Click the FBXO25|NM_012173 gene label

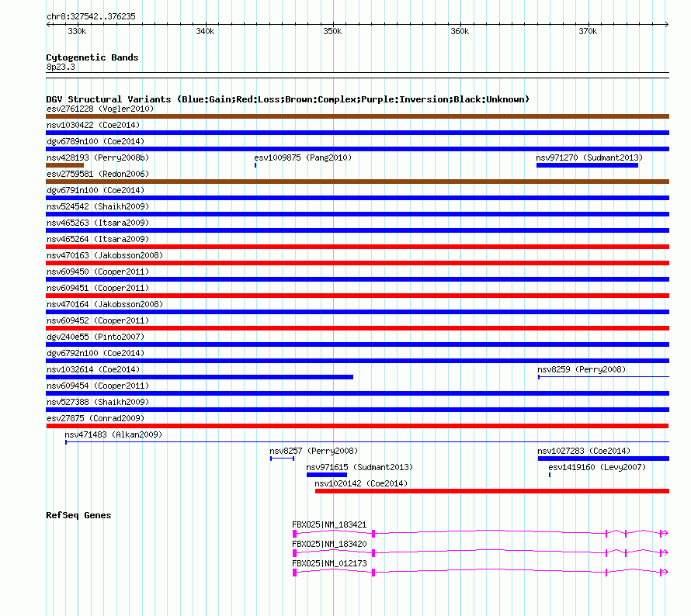pos(329,563)
